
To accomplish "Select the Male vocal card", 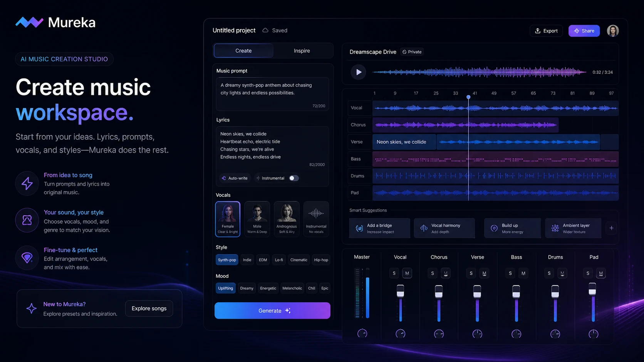I will pyautogui.click(x=257, y=219).
